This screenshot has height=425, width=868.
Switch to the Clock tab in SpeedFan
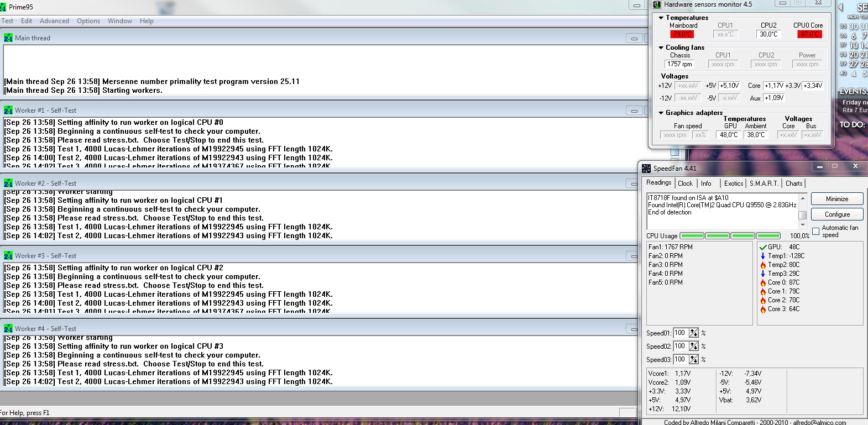685,183
